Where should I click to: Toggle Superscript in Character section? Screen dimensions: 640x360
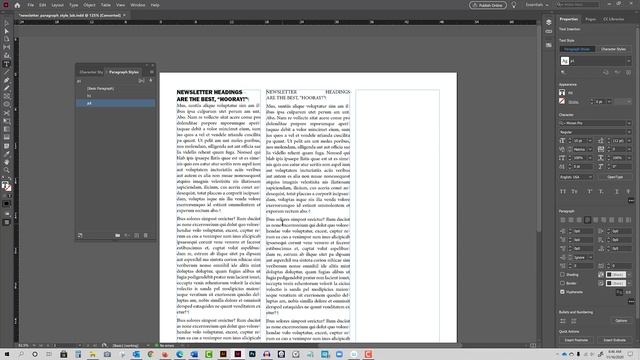tap(589, 191)
